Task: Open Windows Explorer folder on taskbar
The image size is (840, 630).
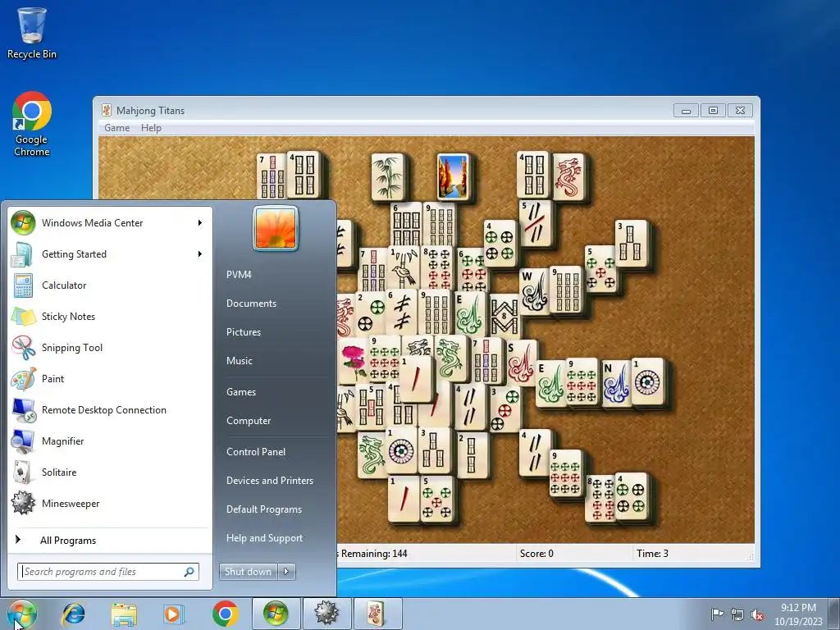Action: 124,614
